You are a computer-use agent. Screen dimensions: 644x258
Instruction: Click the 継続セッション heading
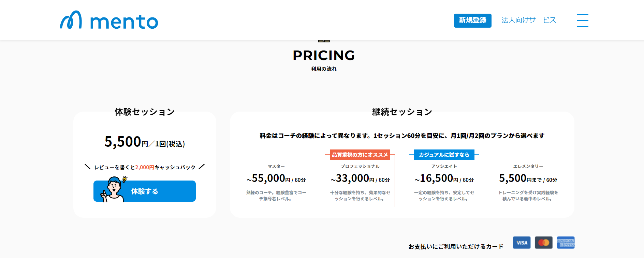coord(402,112)
